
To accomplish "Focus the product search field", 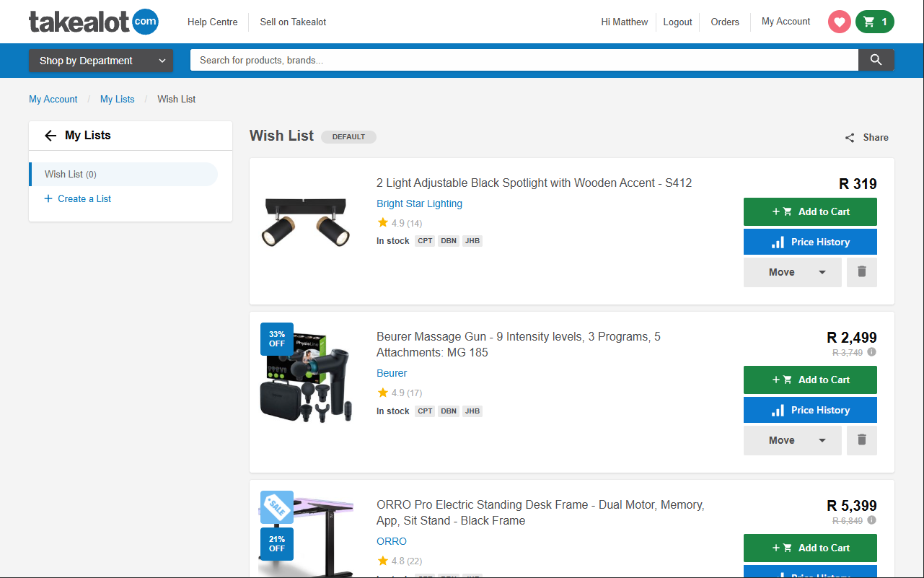I will click(524, 60).
